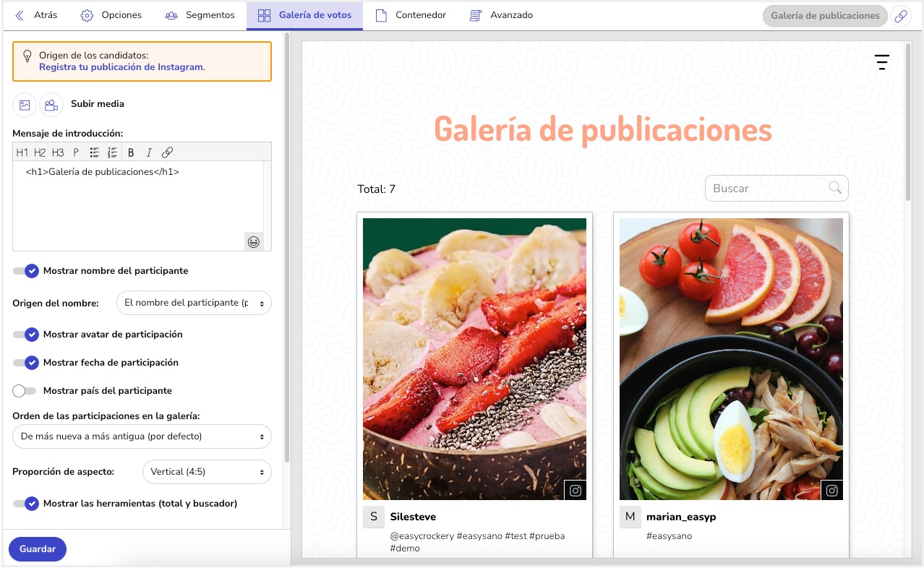Click the participant name marian_easyp
924x568 pixels.
tap(681, 517)
